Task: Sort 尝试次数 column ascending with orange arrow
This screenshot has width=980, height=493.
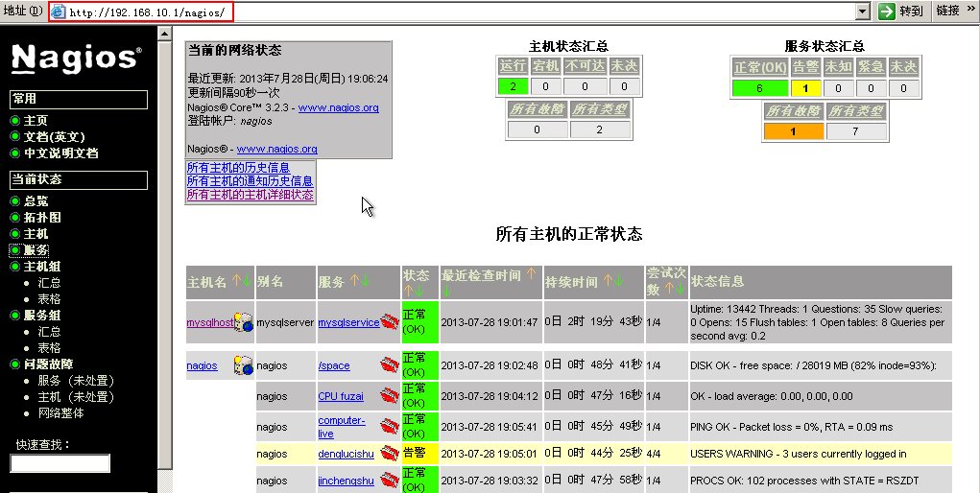Action: click(669, 288)
